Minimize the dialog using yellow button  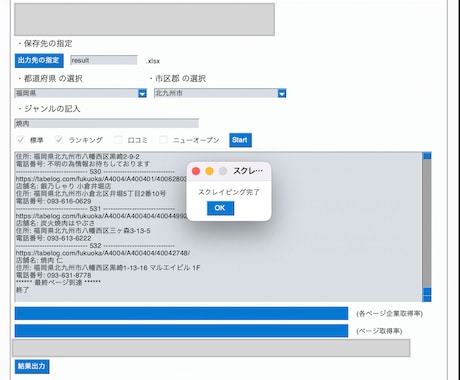pos(209,171)
